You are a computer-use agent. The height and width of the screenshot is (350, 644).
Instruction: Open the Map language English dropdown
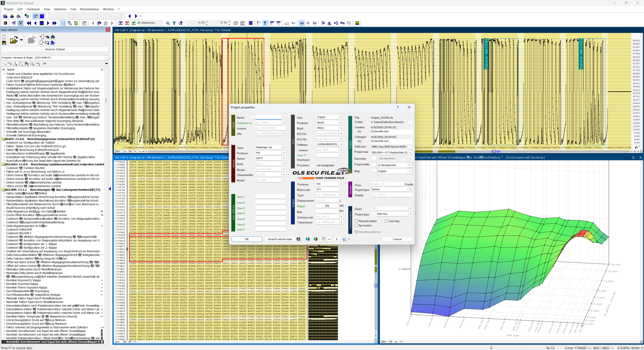(410, 171)
